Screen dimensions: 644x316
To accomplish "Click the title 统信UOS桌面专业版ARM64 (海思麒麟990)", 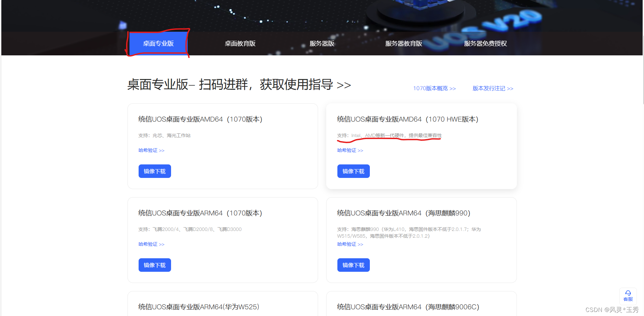I will click(404, 213).
